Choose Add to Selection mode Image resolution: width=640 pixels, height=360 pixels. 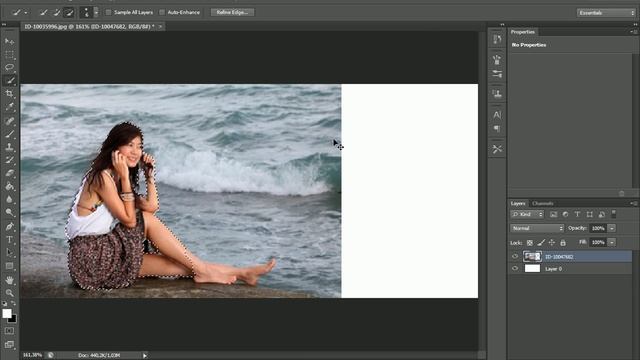pos(56,13)
